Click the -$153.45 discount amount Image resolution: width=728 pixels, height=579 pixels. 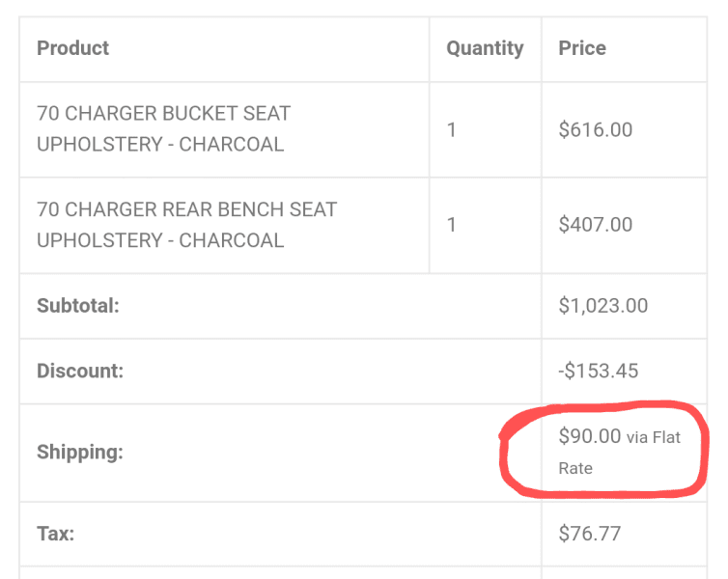pos(598,372)
